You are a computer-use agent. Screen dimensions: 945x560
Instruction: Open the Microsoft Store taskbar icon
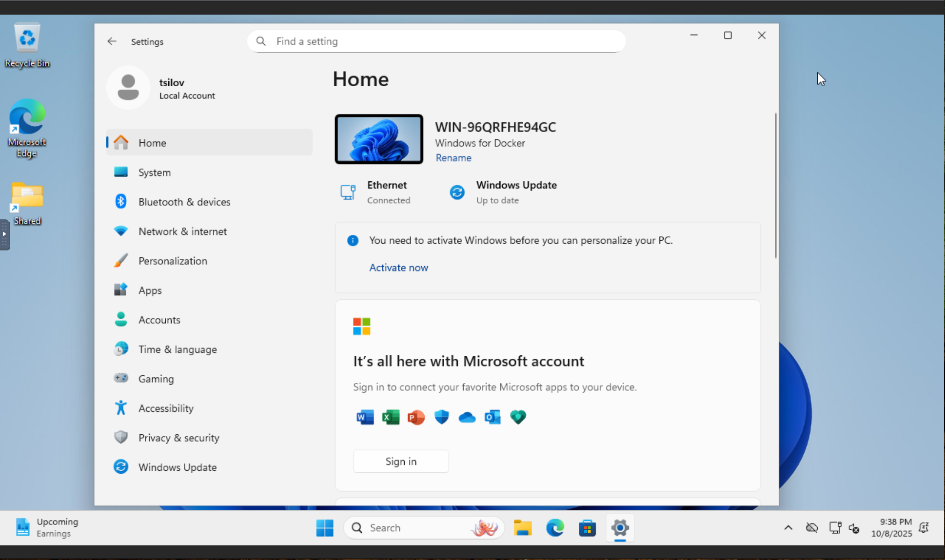click(x=587, y=527)
